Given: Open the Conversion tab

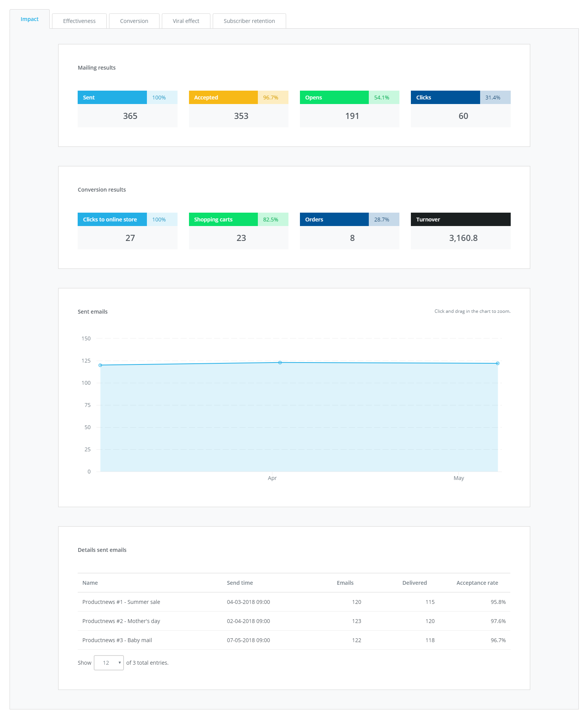Looking at the screenshot, I should point(134,21).
